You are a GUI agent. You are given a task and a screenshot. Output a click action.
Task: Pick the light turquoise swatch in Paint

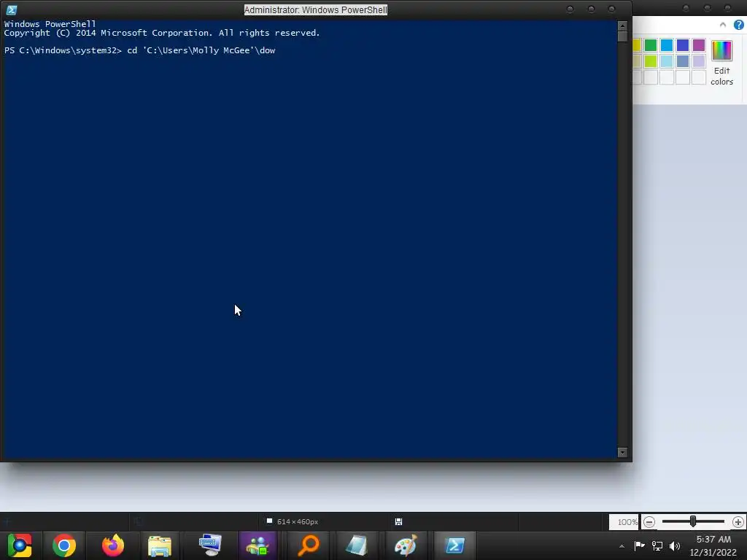pos(667,61)
